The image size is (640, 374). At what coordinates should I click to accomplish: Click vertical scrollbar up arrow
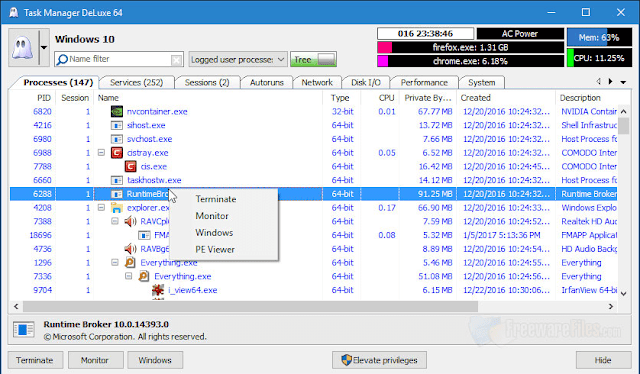coord(624,111)
